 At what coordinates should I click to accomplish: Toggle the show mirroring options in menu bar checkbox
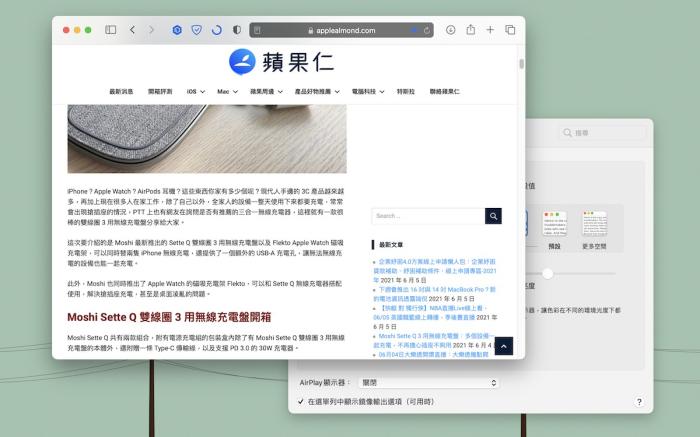click(301, 402)
